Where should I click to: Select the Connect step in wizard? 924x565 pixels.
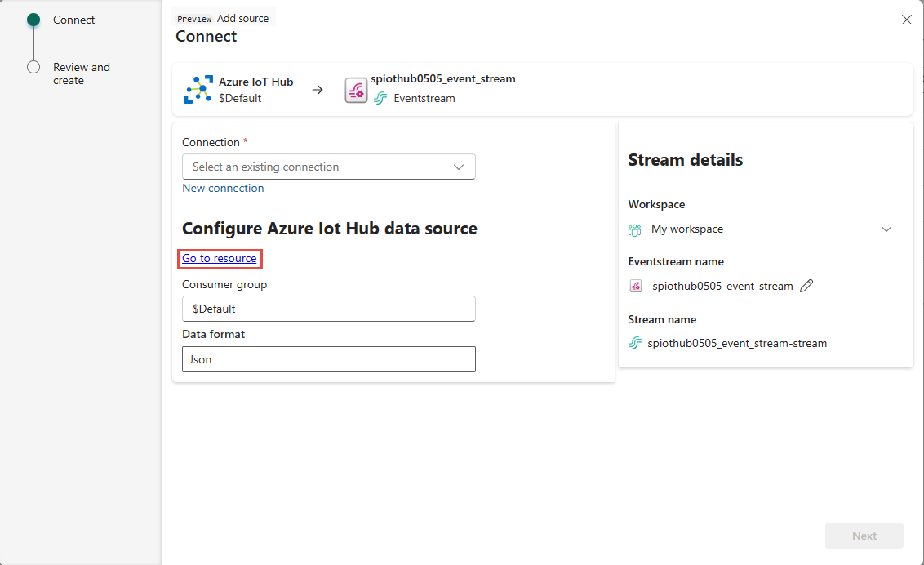[73, 20]
